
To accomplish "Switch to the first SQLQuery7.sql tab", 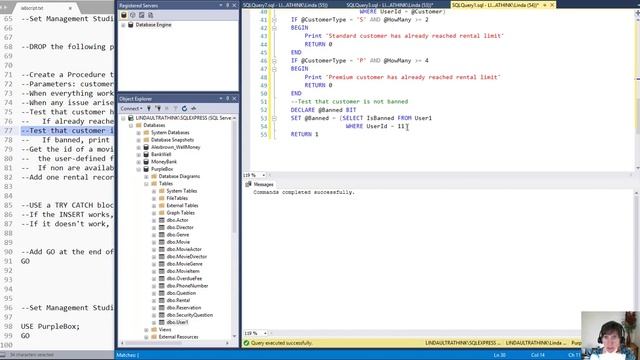I will pos(285,5).
